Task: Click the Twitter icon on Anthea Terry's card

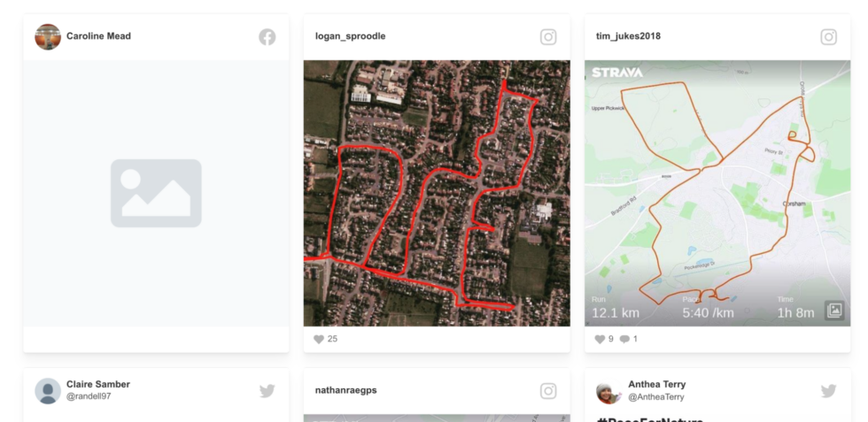Action: click(x=829, y=391)
